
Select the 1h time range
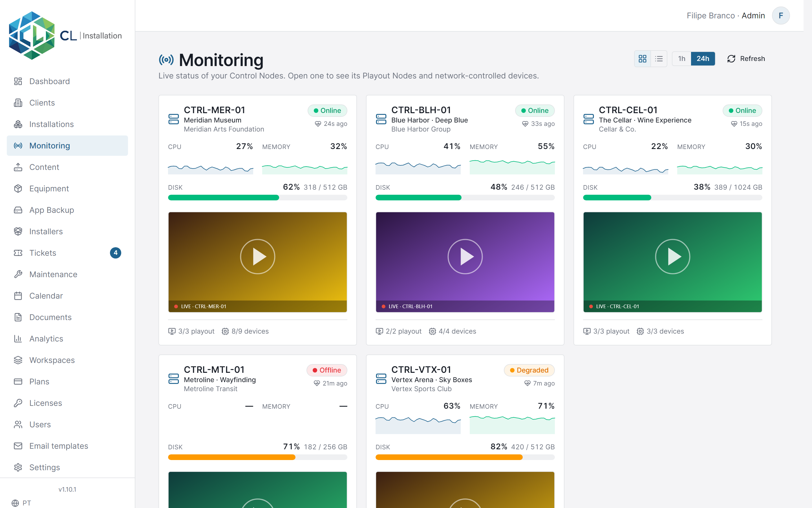click(681, 59)
